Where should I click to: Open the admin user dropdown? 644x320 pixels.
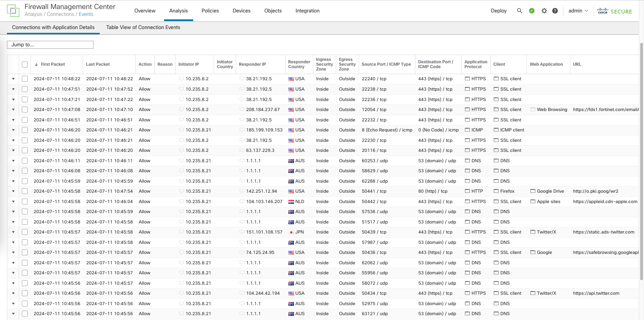[578, 11]
